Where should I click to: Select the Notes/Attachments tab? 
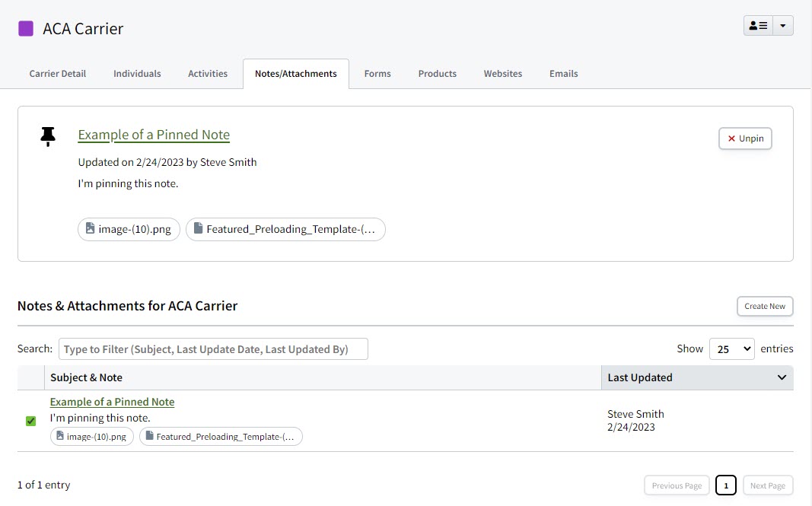296,74
